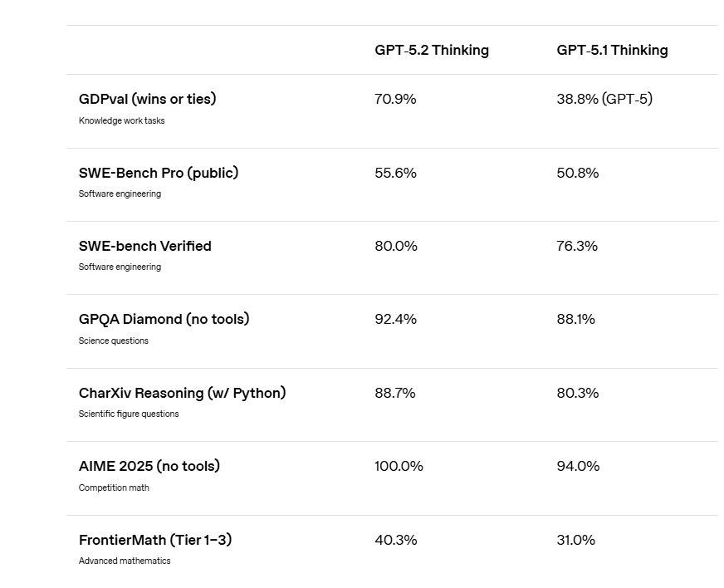Select the 100.0% AIME 2025 score
The width and height of the screenshot is (724, 588).
[399, 466]
